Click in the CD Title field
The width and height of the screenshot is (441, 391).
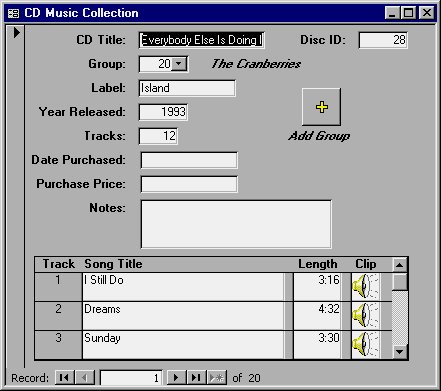(201, 40)
